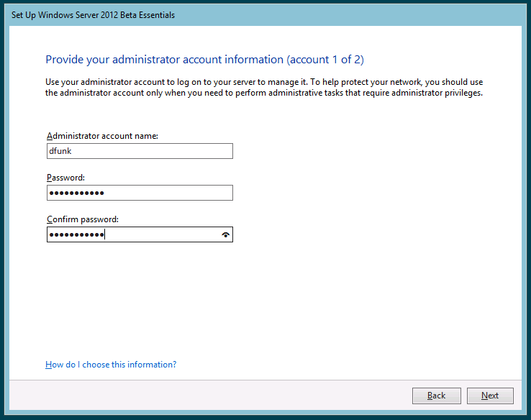Click the 'Provide your administrator account information' heading
Screen dimensions: 531x420
(164, 59)
